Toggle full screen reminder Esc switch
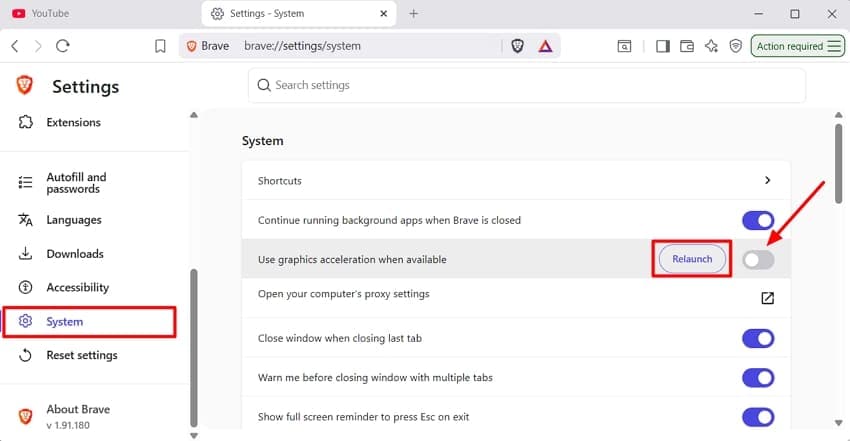Viewport: 850px width, 441px height. (758, 417)
